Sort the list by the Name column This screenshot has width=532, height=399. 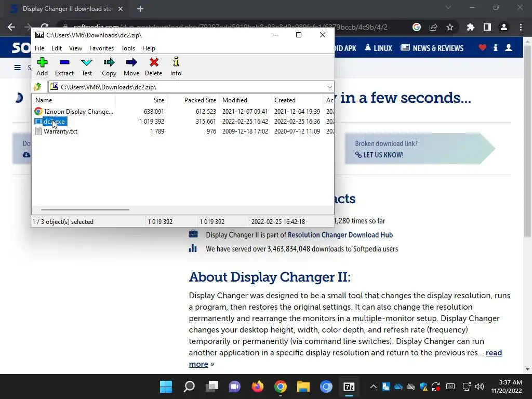point(74,100)
